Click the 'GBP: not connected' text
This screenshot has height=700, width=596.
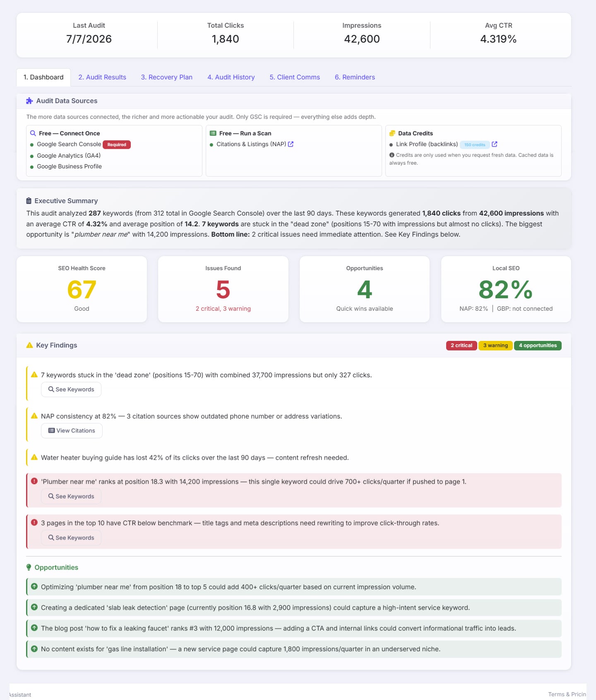[525, 309]
